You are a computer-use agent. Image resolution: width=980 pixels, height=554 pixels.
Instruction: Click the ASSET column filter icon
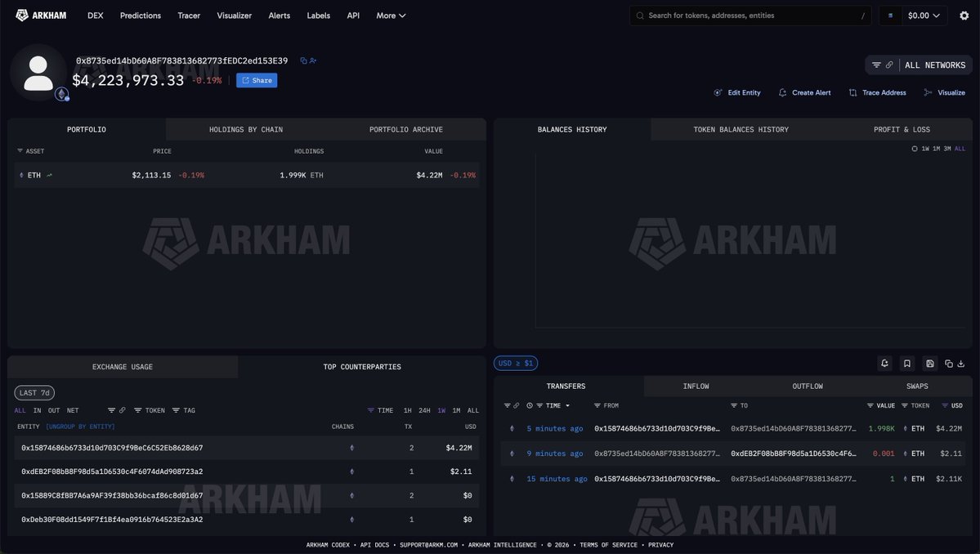20,151
